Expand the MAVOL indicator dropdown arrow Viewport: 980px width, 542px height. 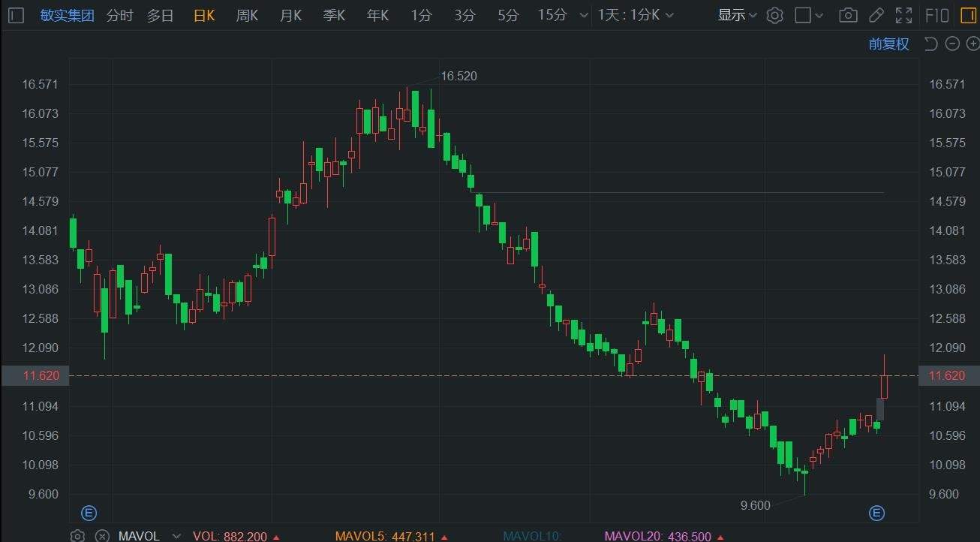tap(176, 536)
